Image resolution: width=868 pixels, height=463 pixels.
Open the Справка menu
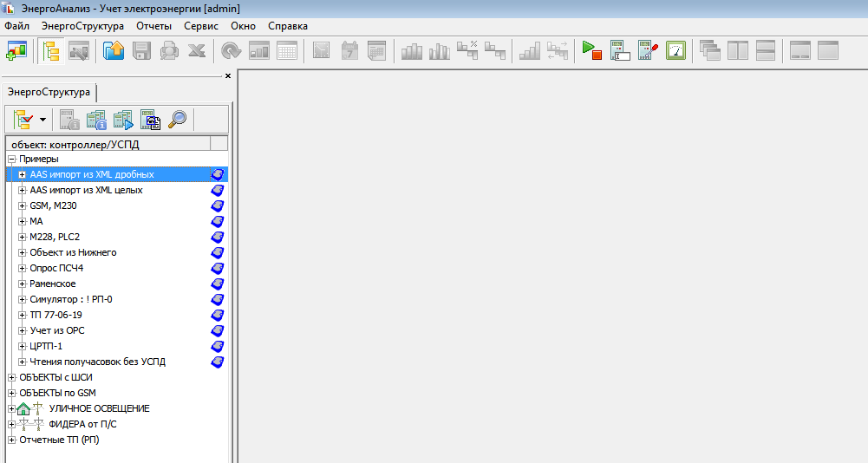(288, 26)
